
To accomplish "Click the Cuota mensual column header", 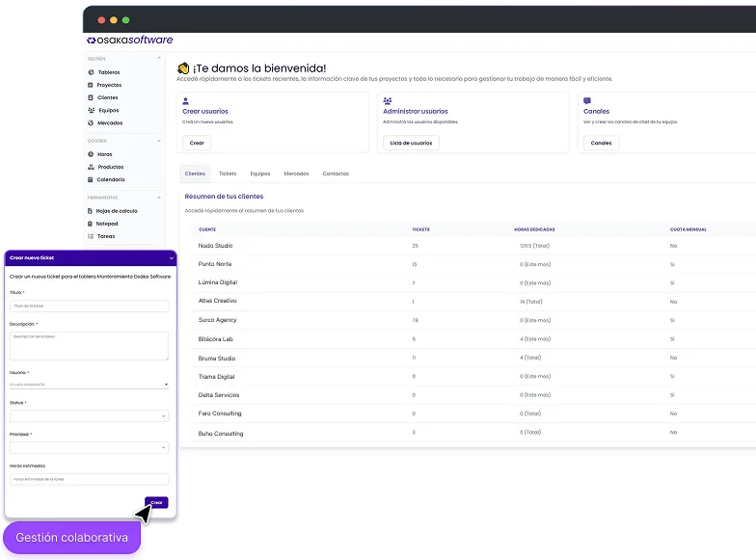I will pyautogui.click(x=688, y=229).
